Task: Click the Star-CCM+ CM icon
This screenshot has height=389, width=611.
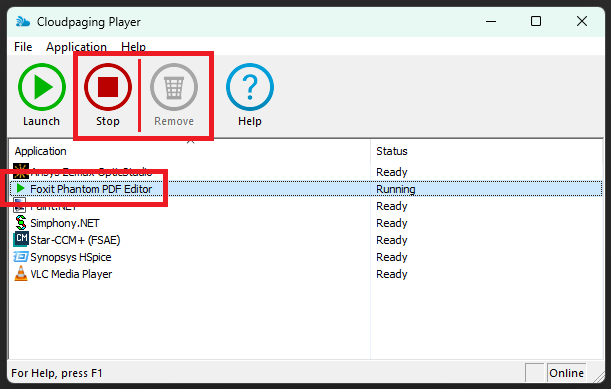Action: [21, 239]
